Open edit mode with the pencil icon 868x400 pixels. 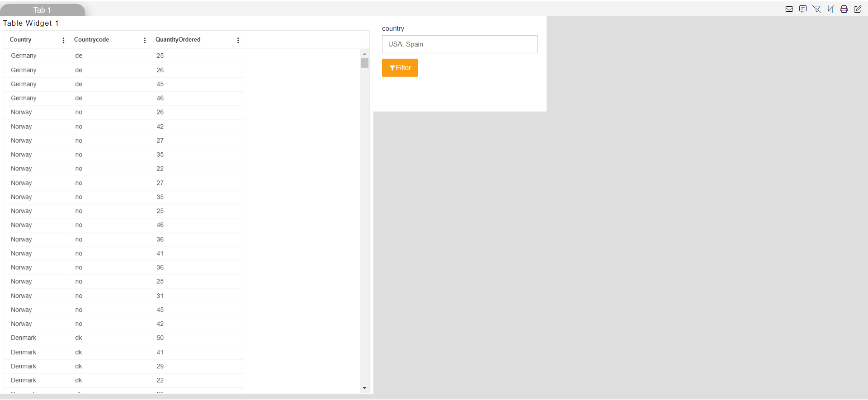(x=858, y=9)
